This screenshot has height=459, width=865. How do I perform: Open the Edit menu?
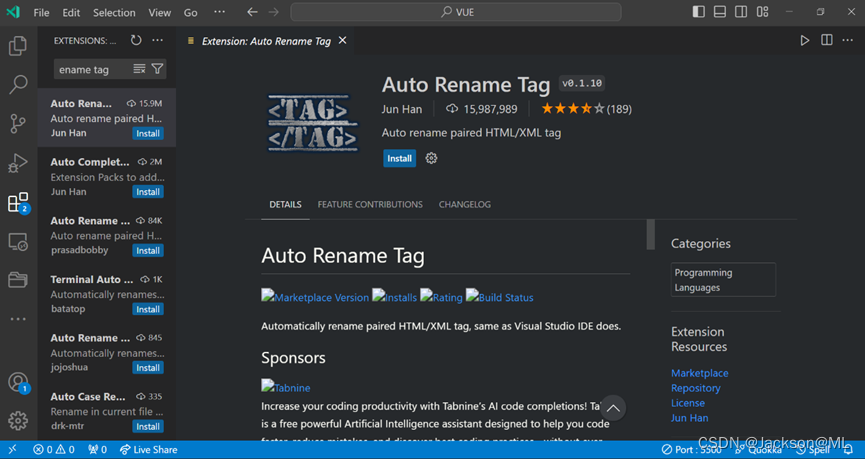[x=71, y=12]
